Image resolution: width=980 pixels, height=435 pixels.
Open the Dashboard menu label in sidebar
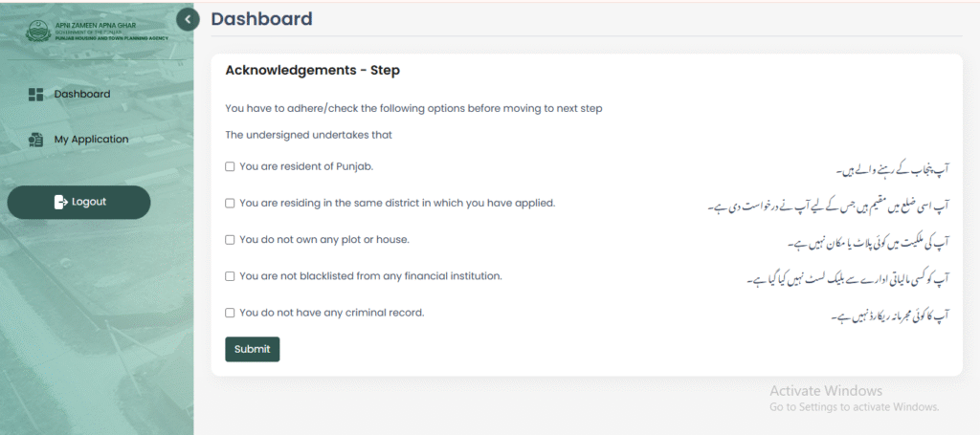[82, 95]
